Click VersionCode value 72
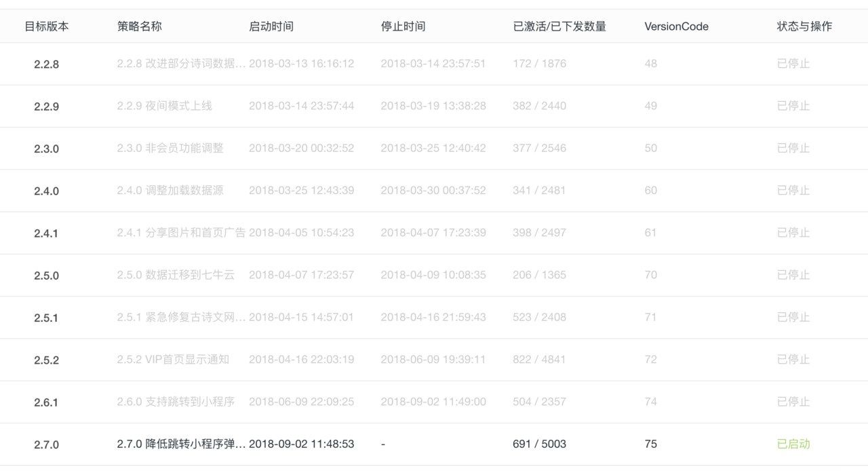868x471 pixels. click(651, 360)
